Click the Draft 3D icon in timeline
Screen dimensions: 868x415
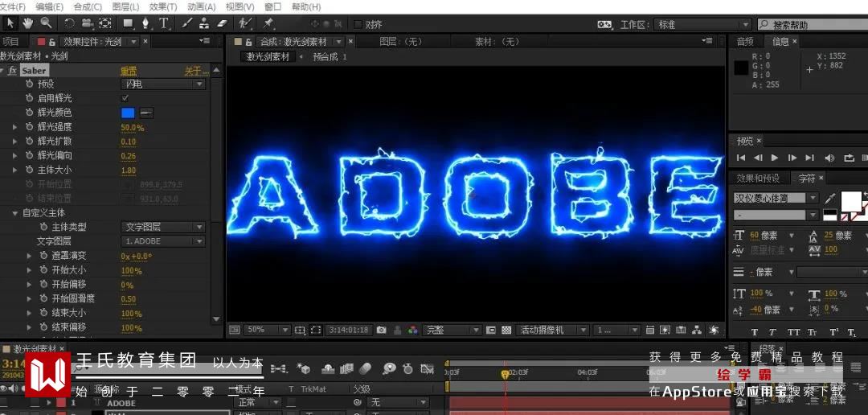pos(303,368)
